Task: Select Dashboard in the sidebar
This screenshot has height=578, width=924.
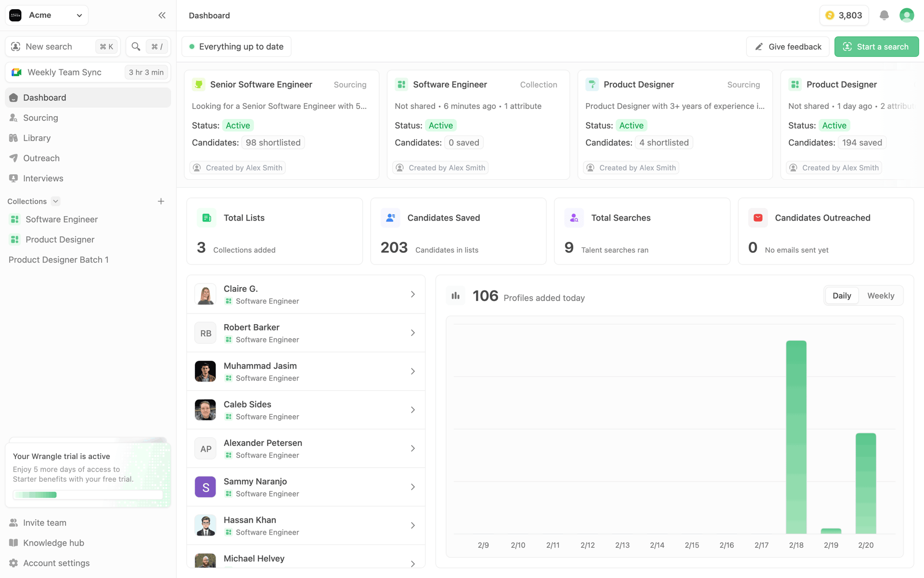Action: click(88, 98)
